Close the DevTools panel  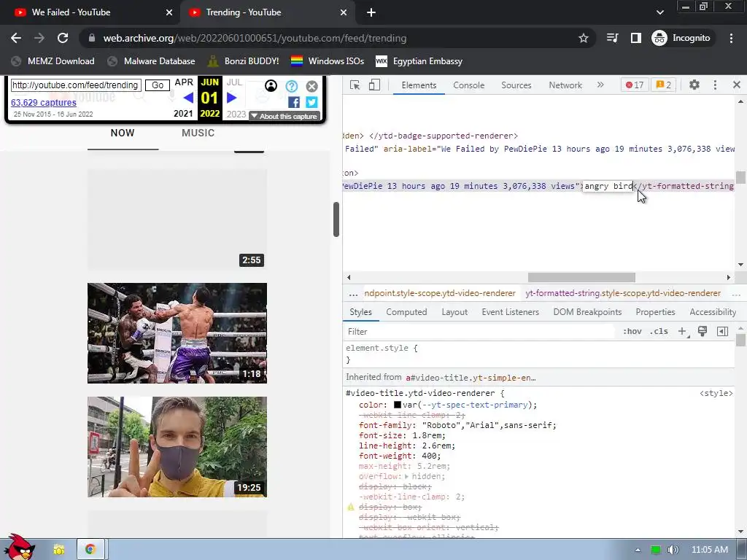(x=737, y=85)
